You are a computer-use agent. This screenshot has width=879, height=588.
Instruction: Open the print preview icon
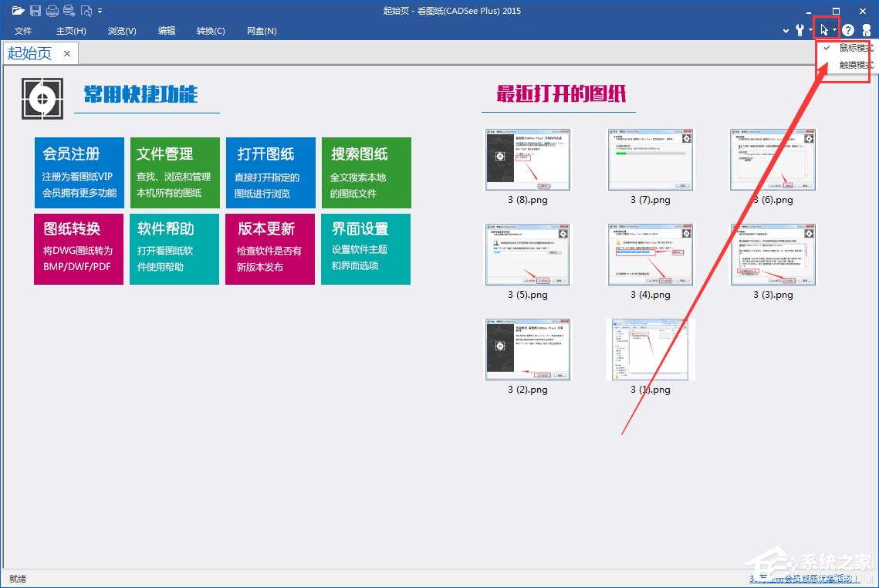(86, 11)
